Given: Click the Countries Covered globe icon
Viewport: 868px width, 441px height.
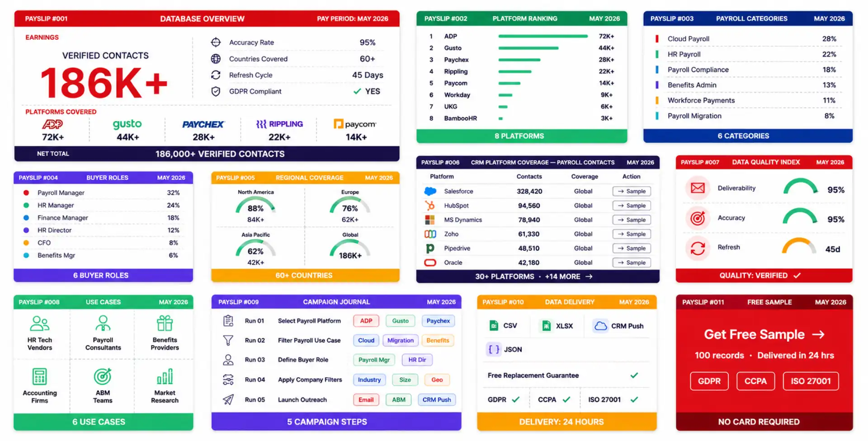Looking at the screenshot, I should point(216,59).
